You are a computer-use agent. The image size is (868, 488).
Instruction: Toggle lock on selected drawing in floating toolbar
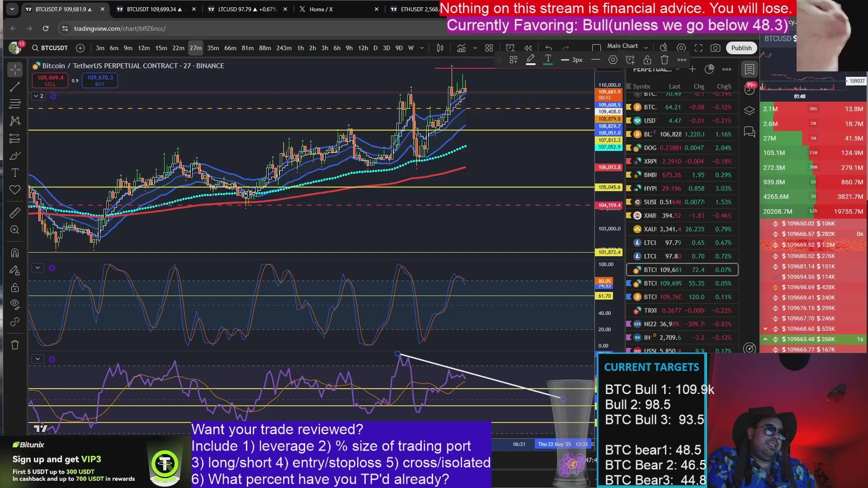pos(647,60)
